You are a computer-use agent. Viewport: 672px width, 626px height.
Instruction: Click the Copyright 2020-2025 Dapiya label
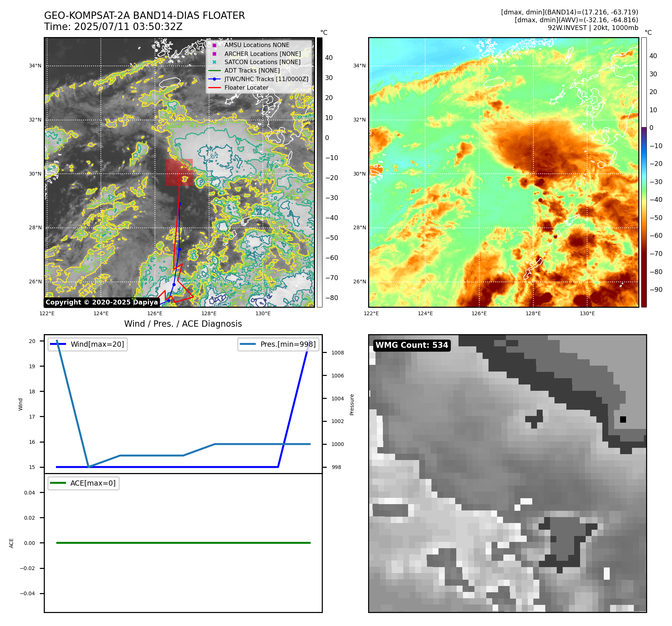102,302
